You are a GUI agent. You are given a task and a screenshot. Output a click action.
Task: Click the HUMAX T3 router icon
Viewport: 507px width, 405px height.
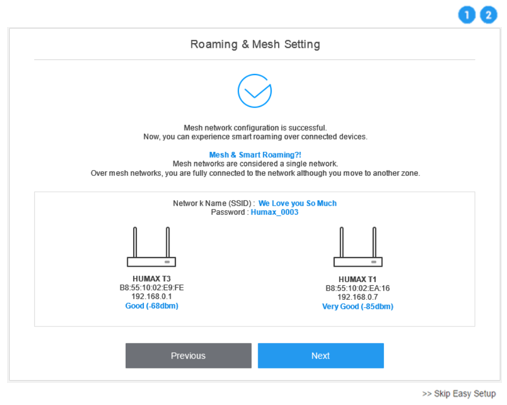[x=151, y=247]
